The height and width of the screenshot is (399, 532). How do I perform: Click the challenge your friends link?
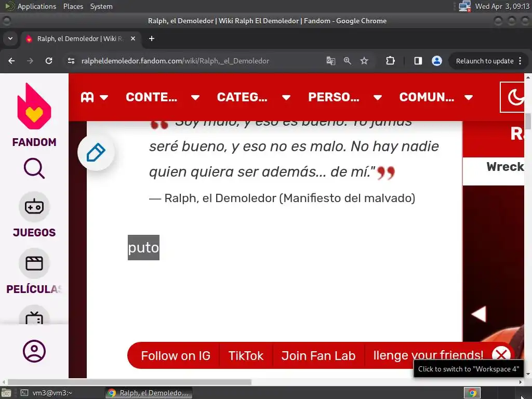[x=428, y=355]
